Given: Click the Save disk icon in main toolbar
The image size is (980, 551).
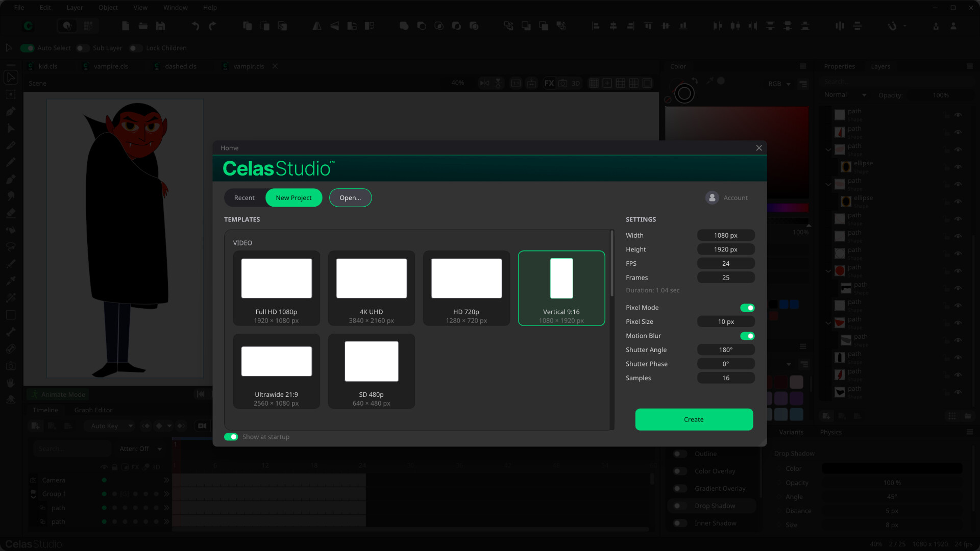Looking at the screenshot, I should [x=160, y=26].
